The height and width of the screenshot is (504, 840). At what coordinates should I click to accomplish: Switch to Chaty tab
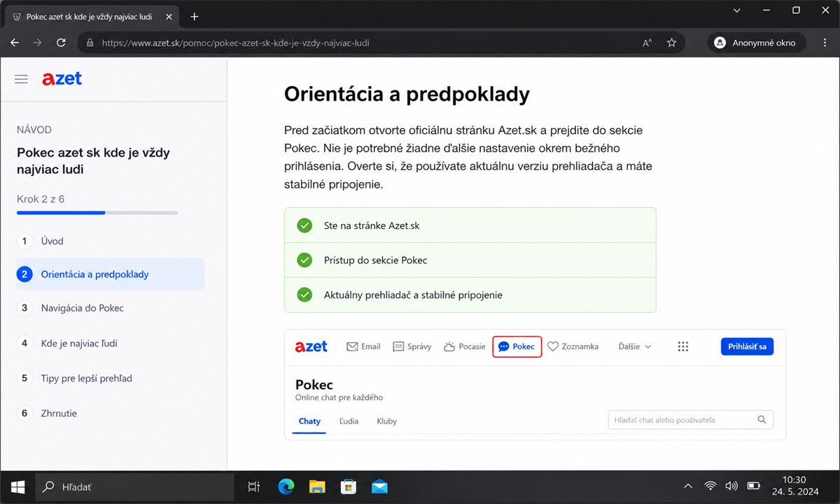point(309,421)
